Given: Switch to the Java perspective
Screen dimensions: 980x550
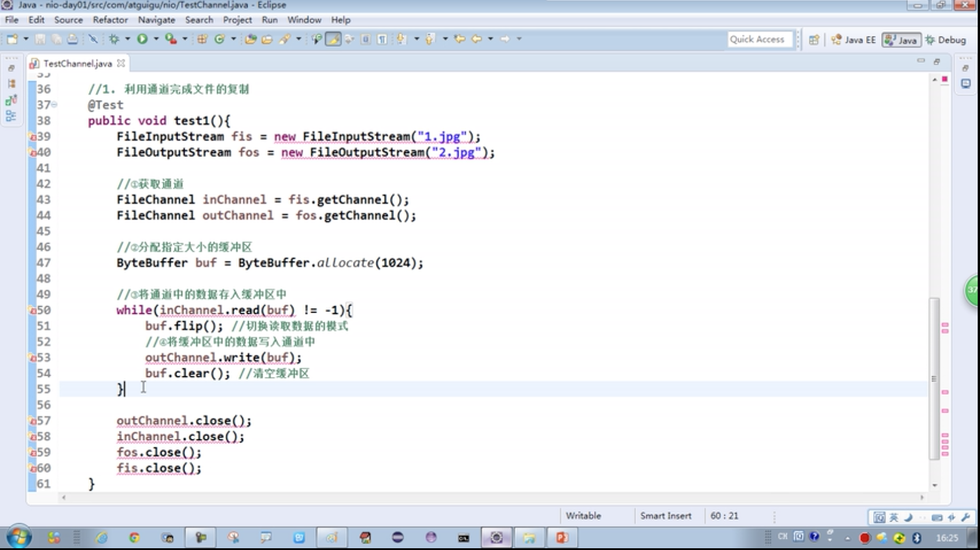Looking at the screenshot, I should click(x=901, y=39).
